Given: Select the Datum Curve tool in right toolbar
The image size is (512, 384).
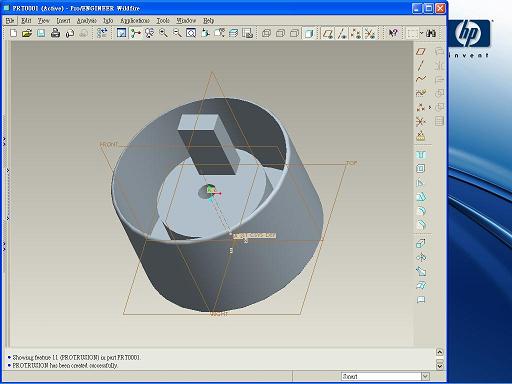Looking at the screenshot, I should coord(421,79).
